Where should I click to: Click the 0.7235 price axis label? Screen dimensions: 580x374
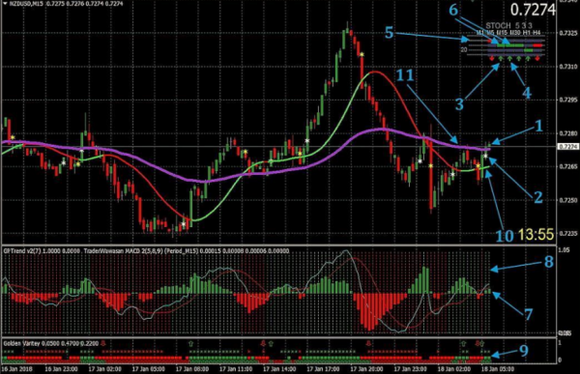(x=568, y=233)
